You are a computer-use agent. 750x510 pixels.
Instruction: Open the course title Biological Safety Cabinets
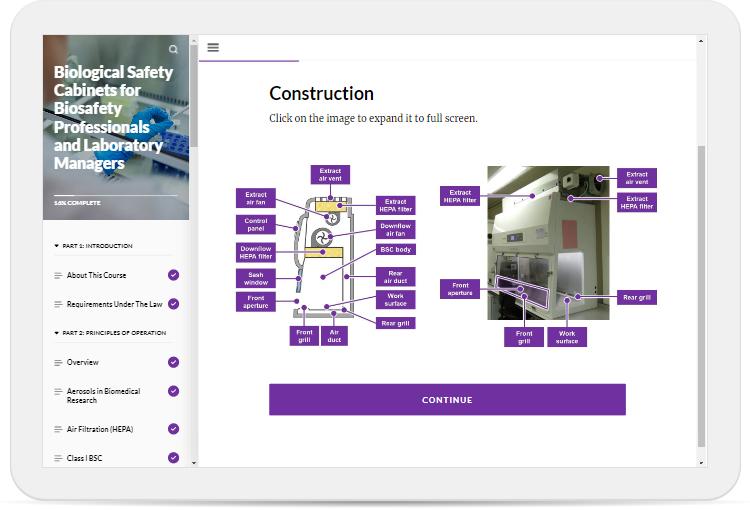point(113,117)
